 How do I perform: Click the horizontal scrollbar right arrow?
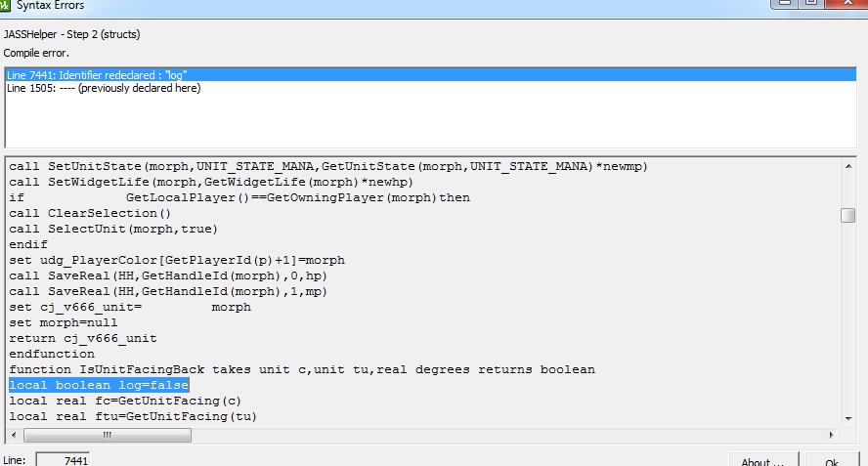pyautogui.click(x=832, y=435)
